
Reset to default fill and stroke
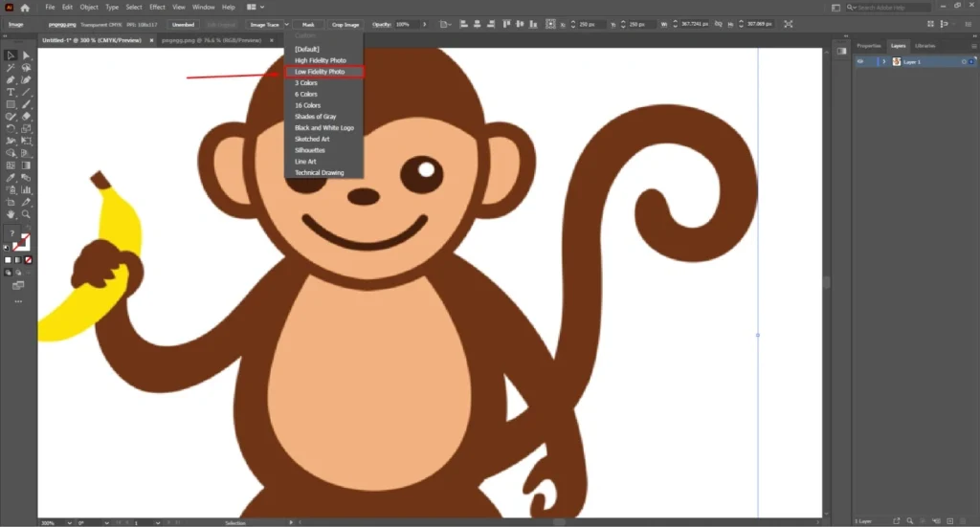click(x=7, y=248)
